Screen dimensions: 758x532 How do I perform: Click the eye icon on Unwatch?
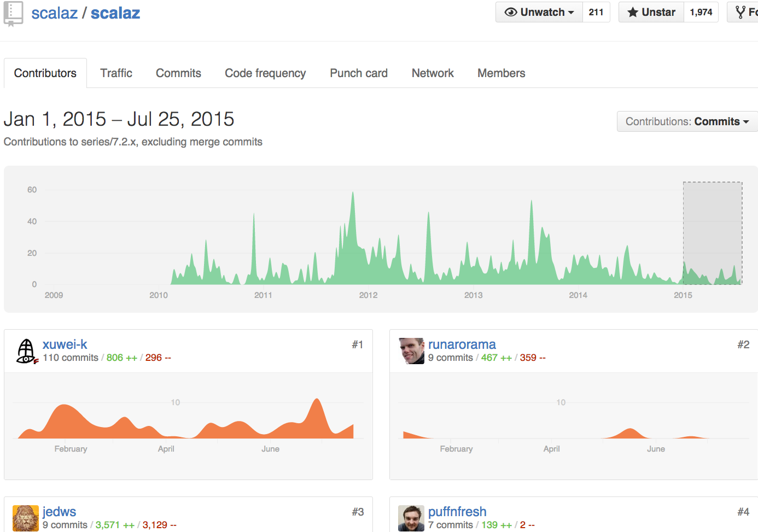[x=511, y=12]
